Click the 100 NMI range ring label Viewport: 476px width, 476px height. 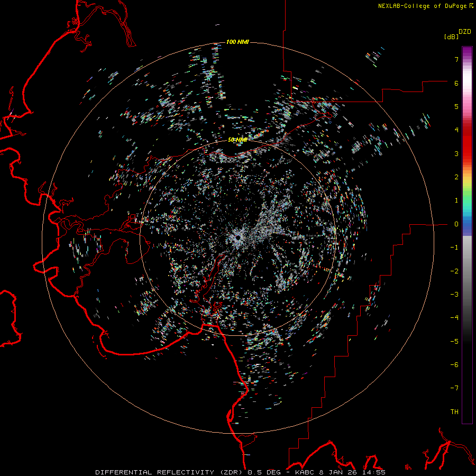pos(237,42)
